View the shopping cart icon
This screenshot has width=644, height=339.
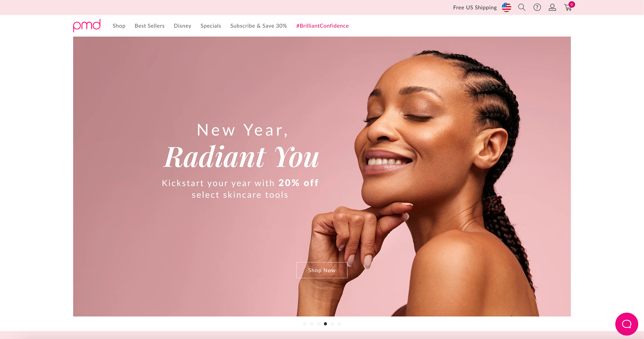568,7
